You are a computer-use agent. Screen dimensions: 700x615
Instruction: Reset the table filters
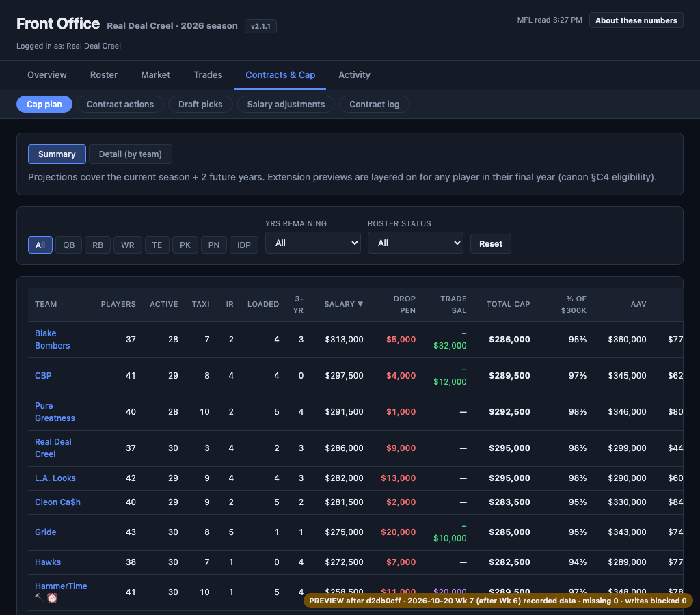click(x=491, y=244)
